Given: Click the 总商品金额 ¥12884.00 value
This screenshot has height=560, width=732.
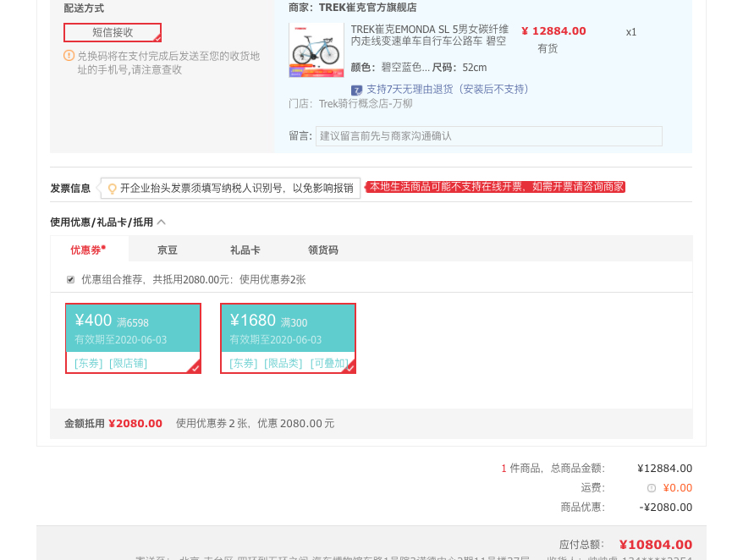Looking at the screenshot, I should [665, 469].
